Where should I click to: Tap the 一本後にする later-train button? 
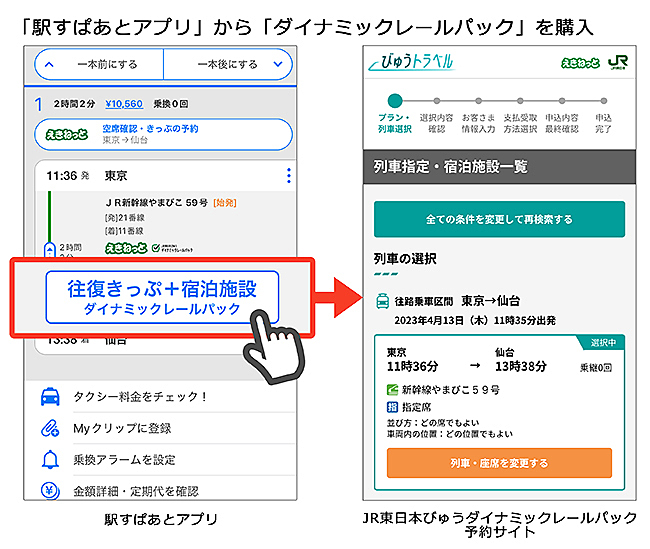(228, 64)
